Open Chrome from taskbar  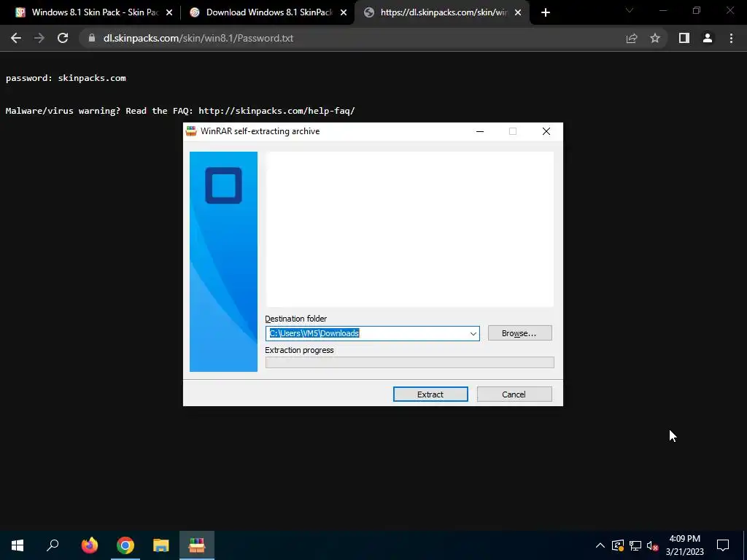pos(125,545)
